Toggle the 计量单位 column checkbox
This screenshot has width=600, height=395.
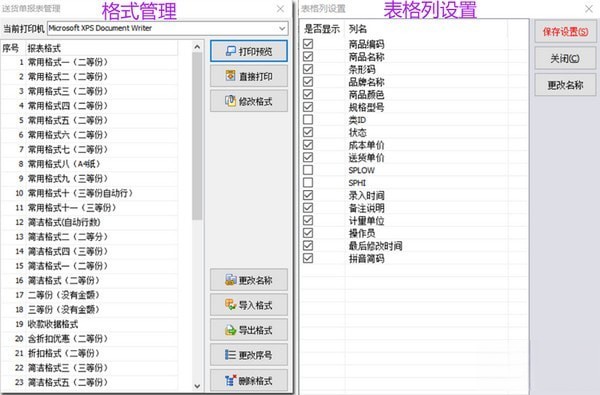(308, 220)
